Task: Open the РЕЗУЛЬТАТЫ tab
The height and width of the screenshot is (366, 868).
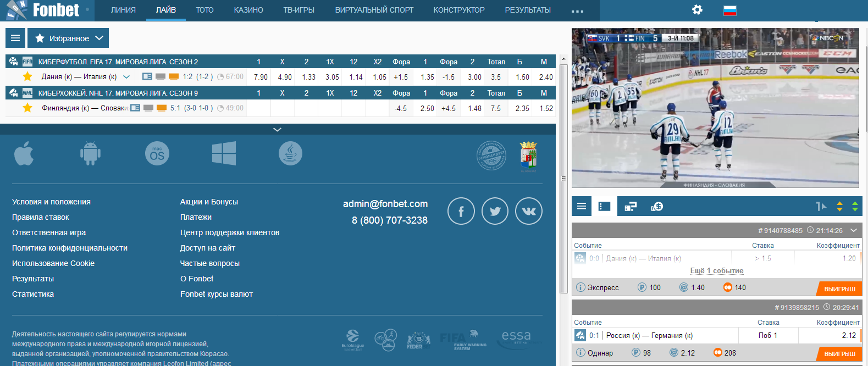Action: coord(528,10)
